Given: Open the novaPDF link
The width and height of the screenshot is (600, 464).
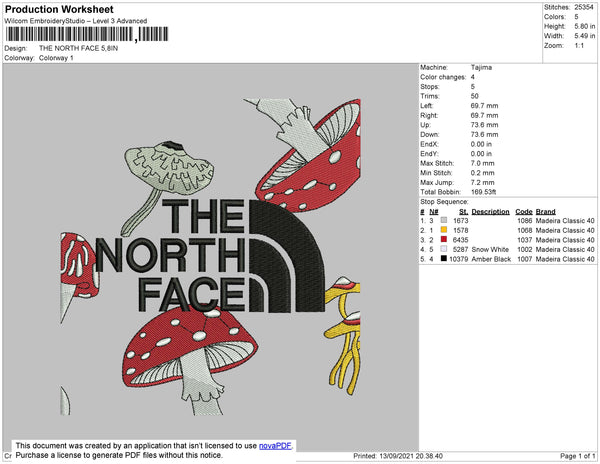Looking at the screenshot, I should pos(275,446).
